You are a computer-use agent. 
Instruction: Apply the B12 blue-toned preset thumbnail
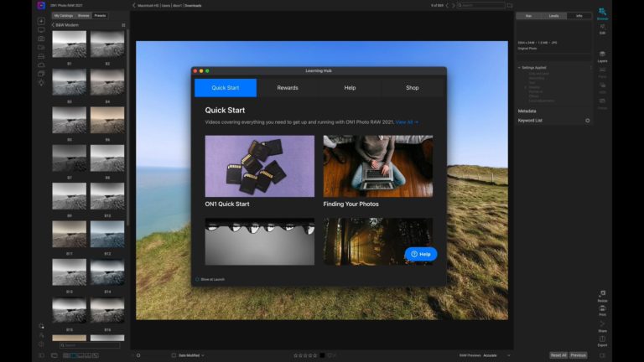[x=107, y=234]
